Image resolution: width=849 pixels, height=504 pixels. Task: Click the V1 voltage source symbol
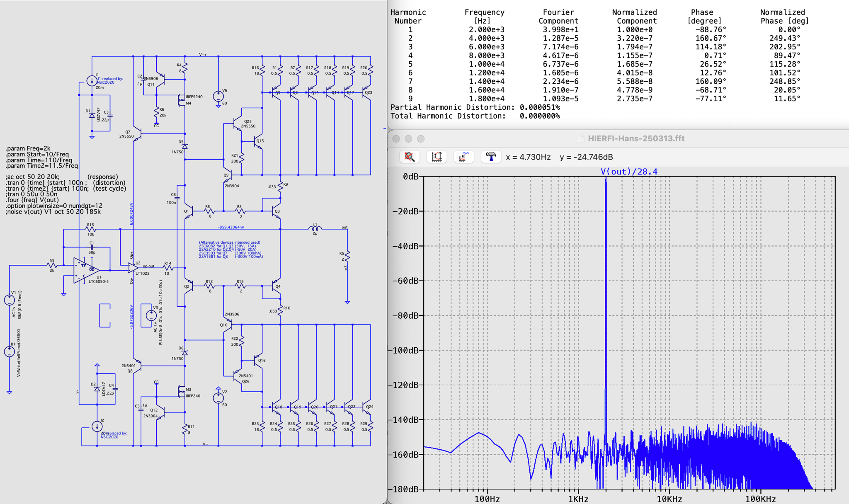tap(9, 300)
